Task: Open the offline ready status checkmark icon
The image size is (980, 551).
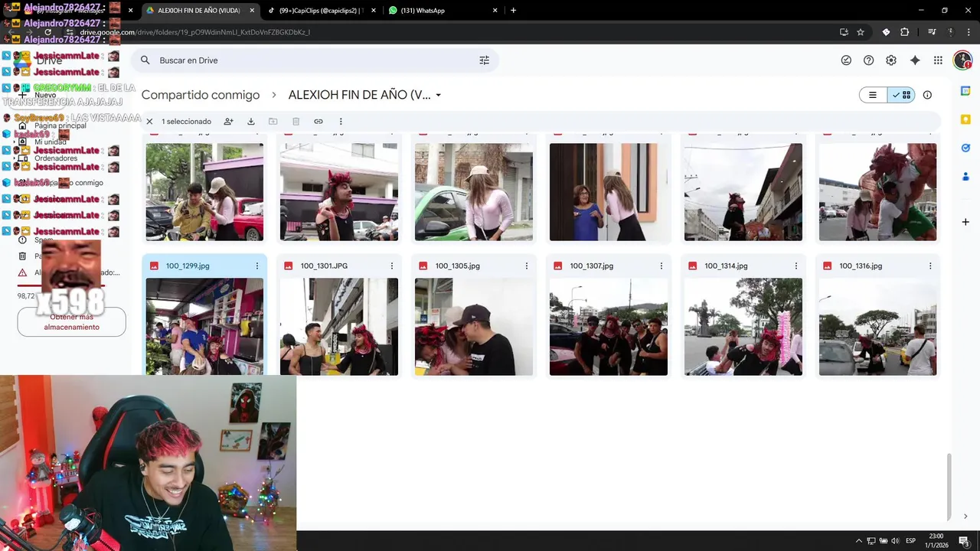Action: pos(846,60)
